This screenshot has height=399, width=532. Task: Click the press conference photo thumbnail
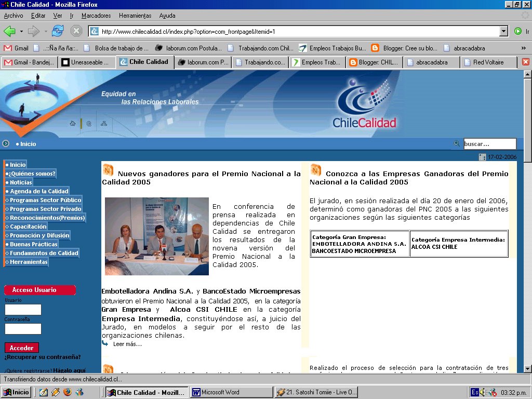(x=157, y=236)
